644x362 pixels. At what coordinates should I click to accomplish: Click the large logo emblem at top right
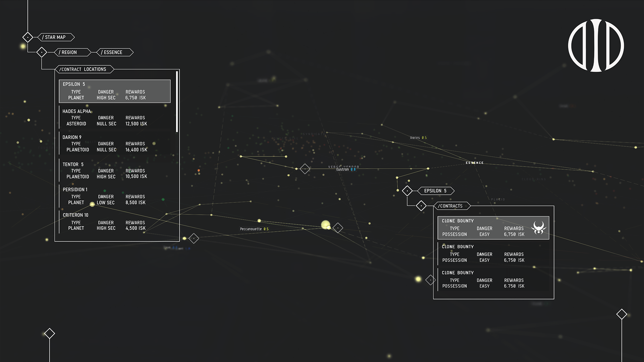click(x=596, y=45)
